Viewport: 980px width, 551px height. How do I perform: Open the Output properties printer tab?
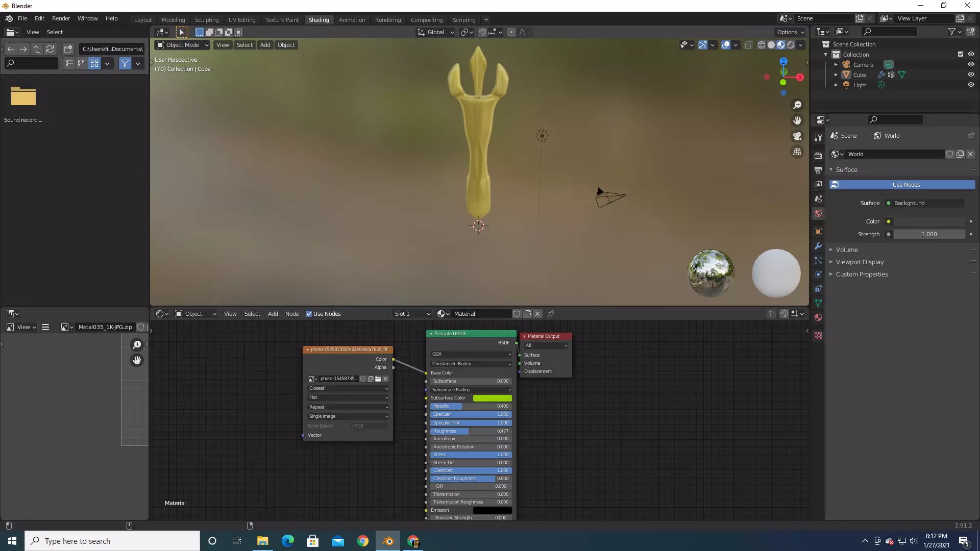pyautogui.click(x=818, y=170)
